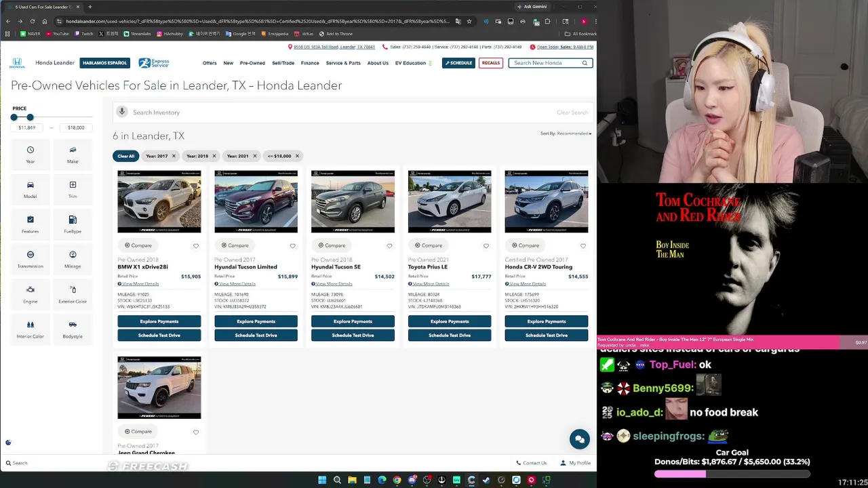Remove the Year: 2021 filter chip
This screenshot has width=868, height=488.
point(255,156)
